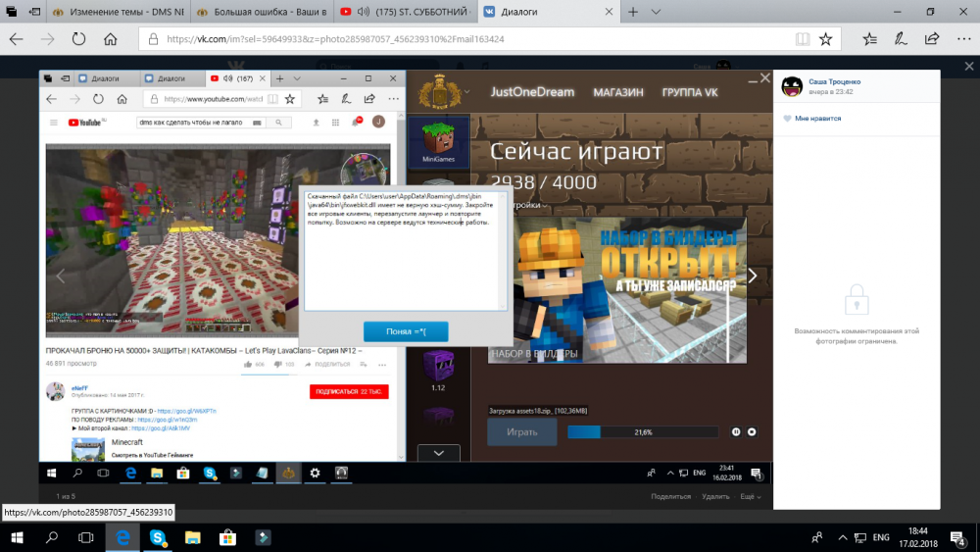Click 'ПОДПИСАТЬСЯ 22 ТЫС.' subscribe button
The width and height of the screenshot is (980, 552).
[x=349, y=391]
